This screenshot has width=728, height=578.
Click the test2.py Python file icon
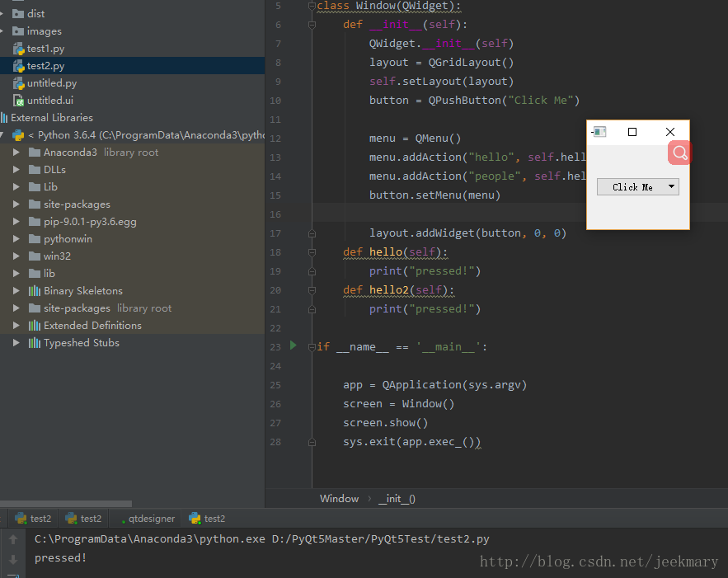[19, 66]
